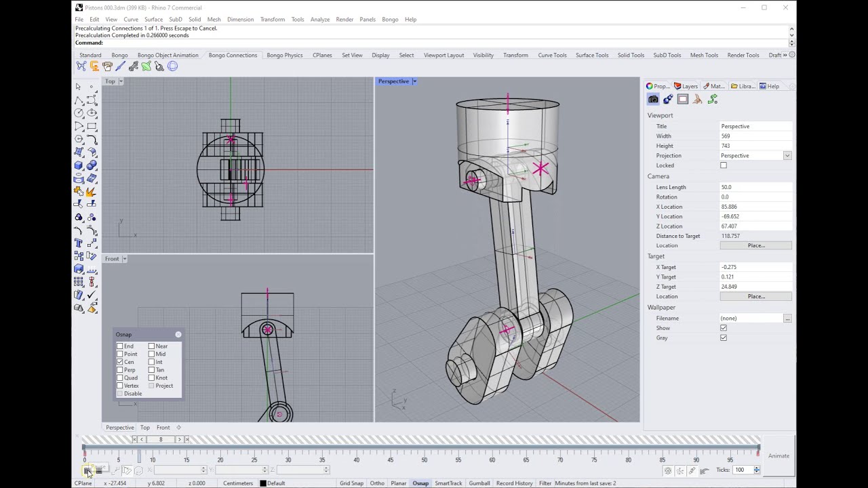Click the checkmark analyze tool icon
The width and height of the screenshot is (868, 488).
click(92, 296)
